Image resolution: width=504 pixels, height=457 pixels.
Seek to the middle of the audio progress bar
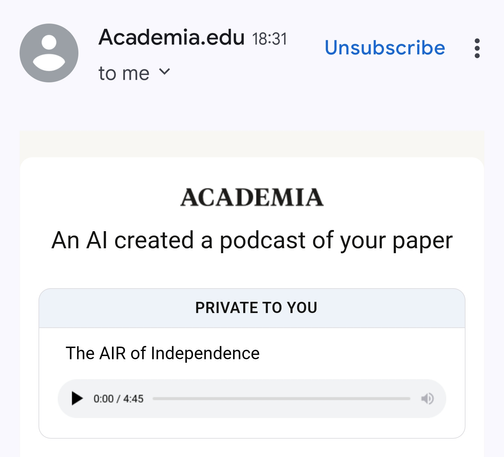(x=281, y=398)
